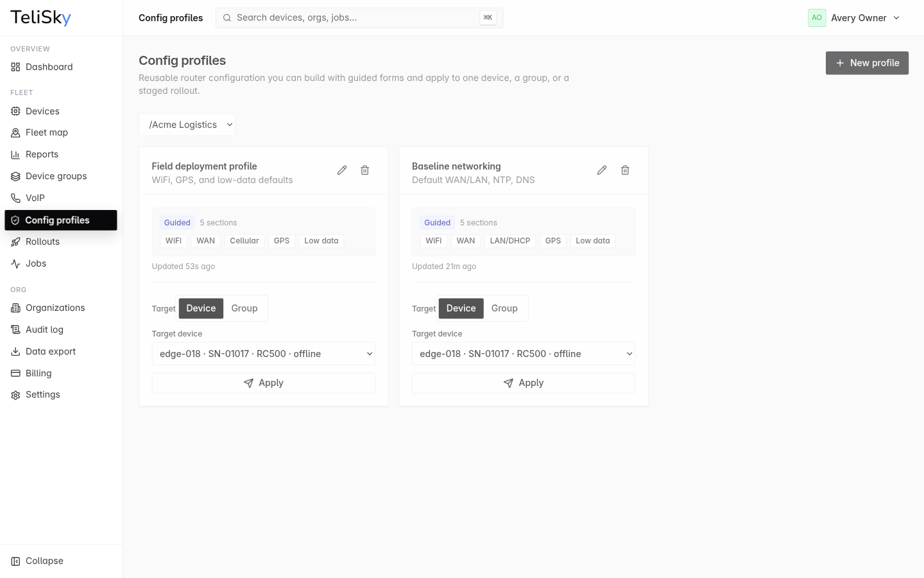The image size is (924, 578).
Task: Click the Cellular section tag
Action: 244,241
